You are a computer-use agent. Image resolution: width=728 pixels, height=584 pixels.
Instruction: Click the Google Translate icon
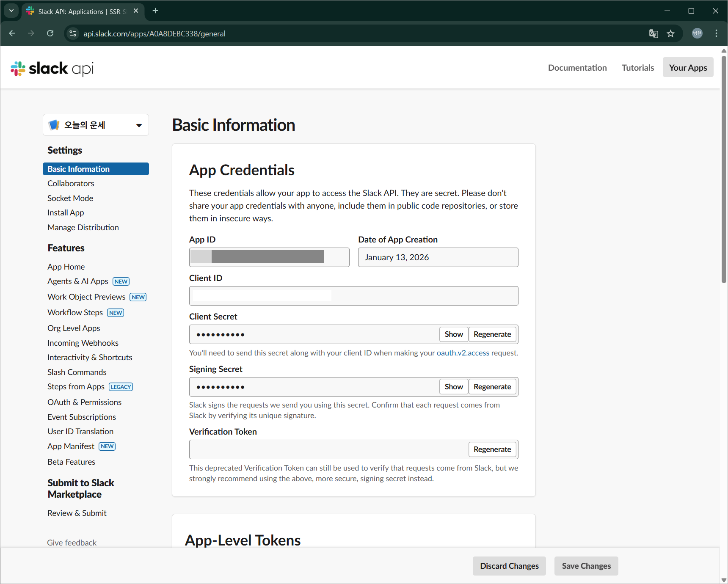(654, 33)
